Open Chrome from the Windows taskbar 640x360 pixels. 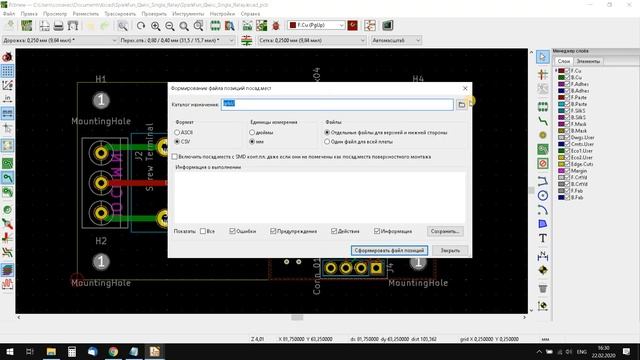point(113,351)
